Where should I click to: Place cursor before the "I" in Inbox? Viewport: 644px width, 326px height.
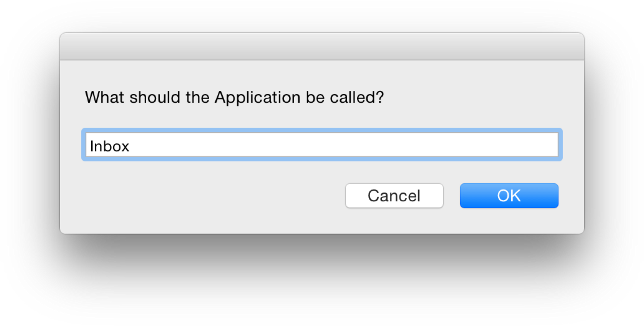[x=90, y=146]
